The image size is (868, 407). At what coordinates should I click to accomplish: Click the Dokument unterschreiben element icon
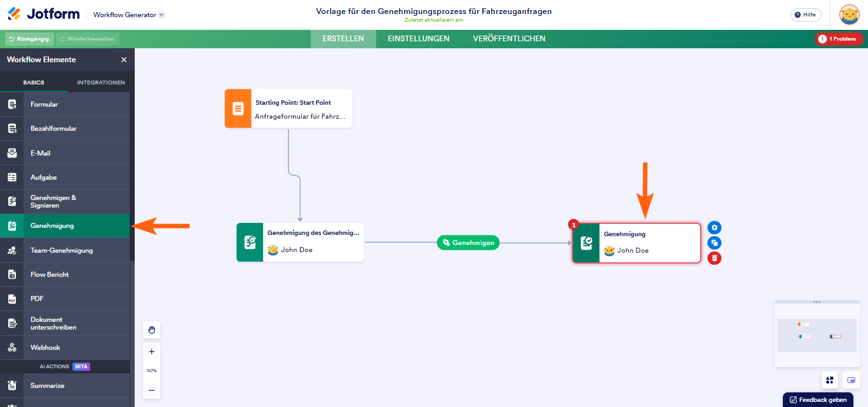pos(12,323)
